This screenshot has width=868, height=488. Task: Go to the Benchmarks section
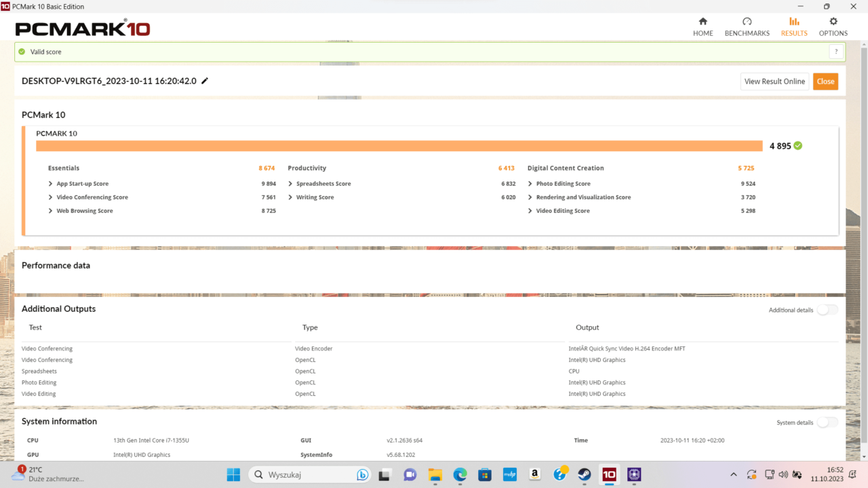(x=747, y=26)
